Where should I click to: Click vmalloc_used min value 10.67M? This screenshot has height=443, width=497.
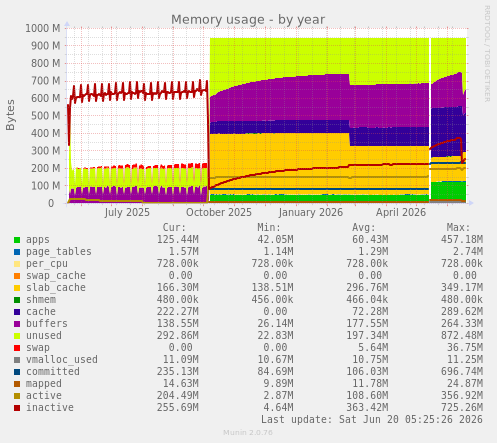275,360
